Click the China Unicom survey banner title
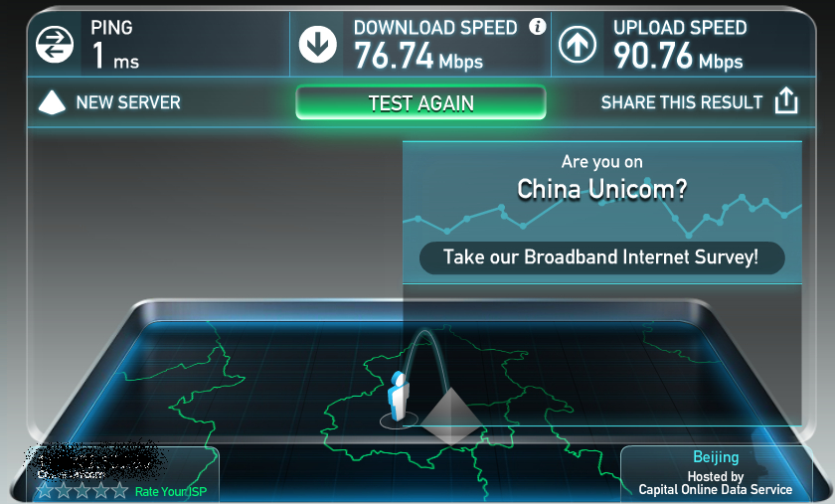Screen dimensions: 835x504 [x=601, y=189]
